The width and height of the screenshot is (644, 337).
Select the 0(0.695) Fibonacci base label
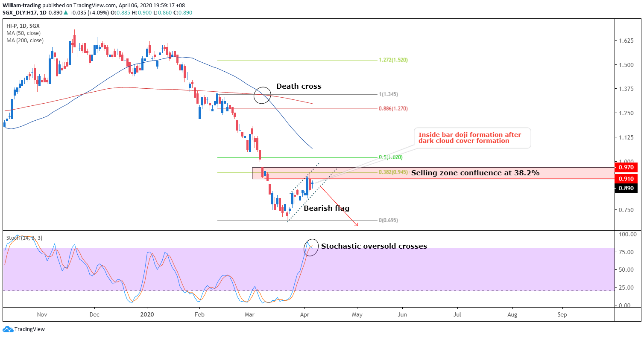click(x=389, y=220)
